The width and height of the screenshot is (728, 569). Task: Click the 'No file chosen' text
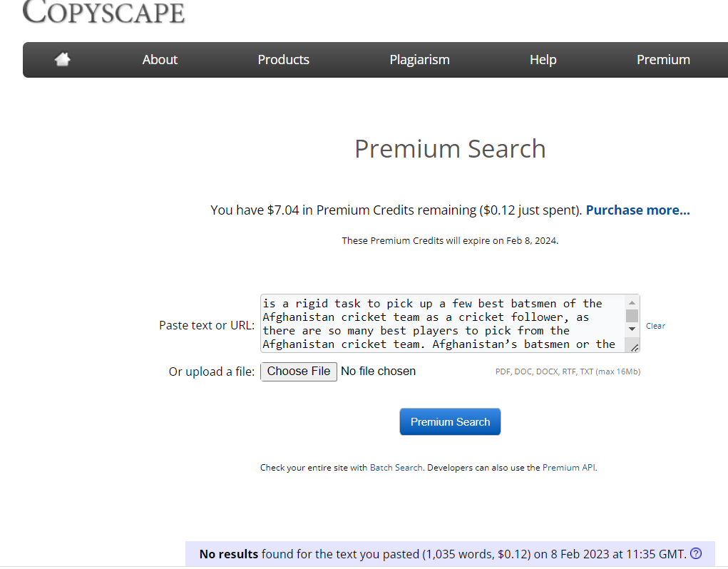tap(379, 371)
